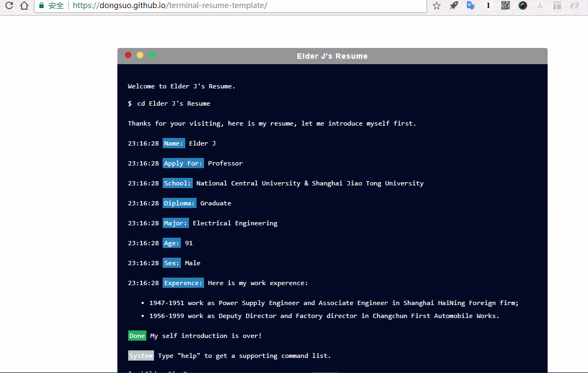
Task: Click the "Elder J's Resume" window title
Action: (332, 56)
